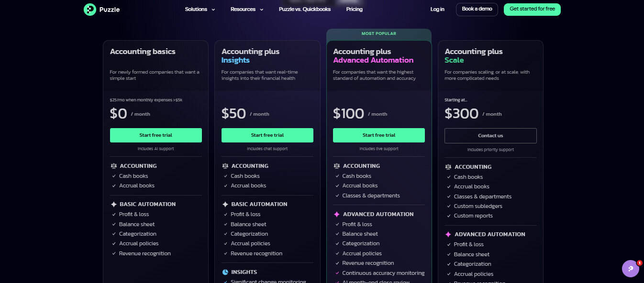The image size is (644, 283).
Task: Click the $100 / month price
Action: point(360,113)
